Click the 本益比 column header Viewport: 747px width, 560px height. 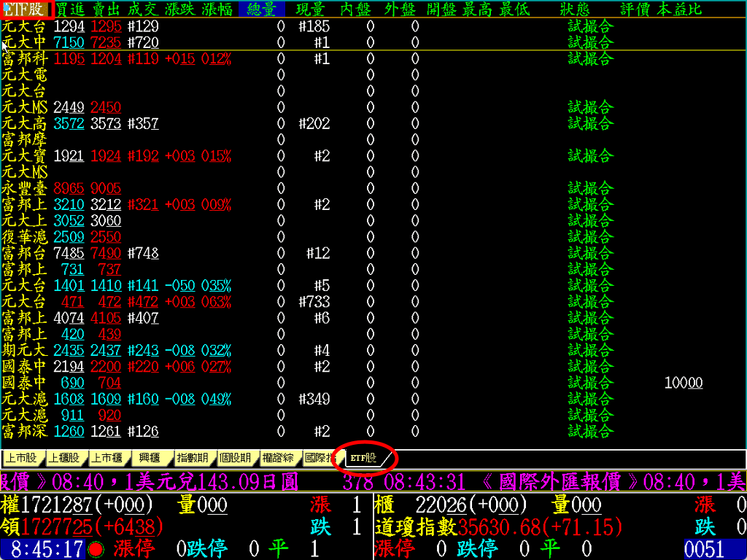tap(679, 9)
